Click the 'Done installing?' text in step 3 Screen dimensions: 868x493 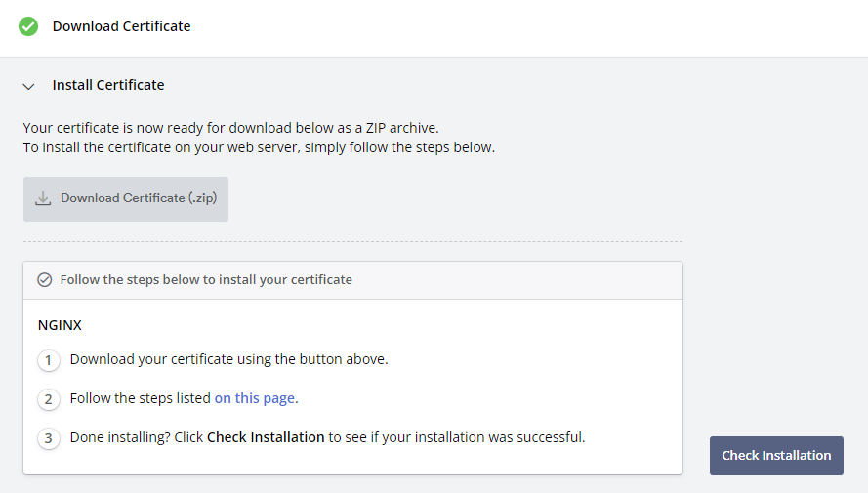click(120, 437)
